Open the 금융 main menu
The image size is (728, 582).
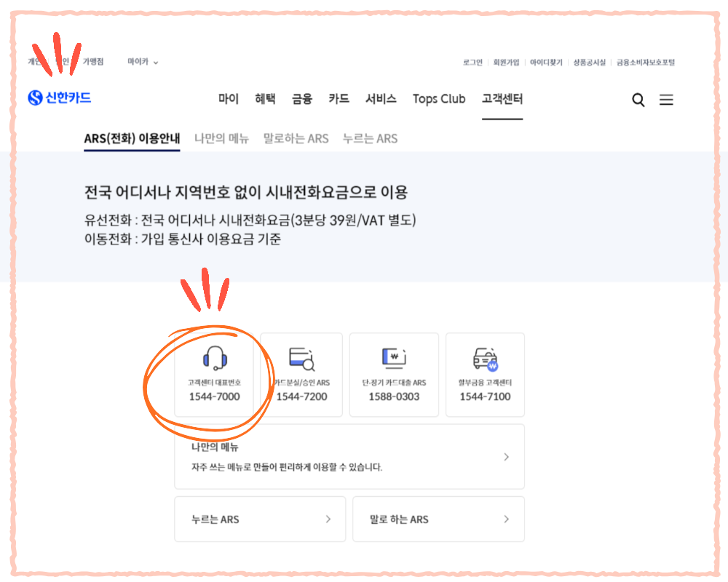[x=302, y=99]
